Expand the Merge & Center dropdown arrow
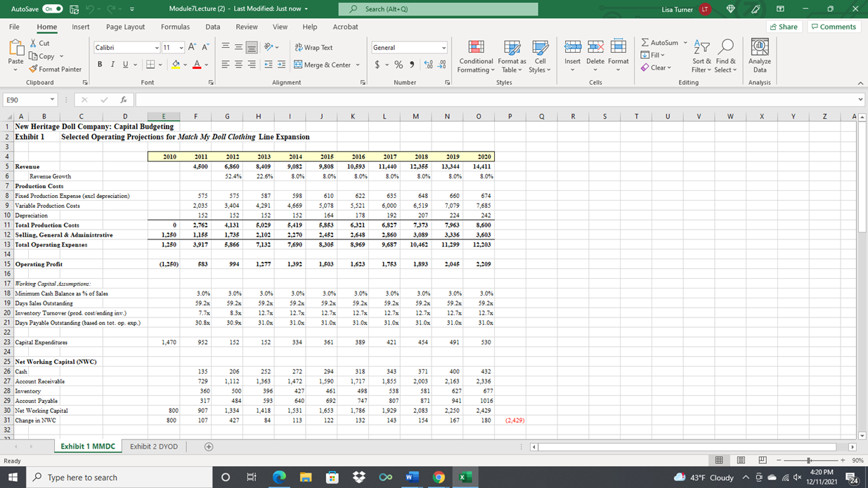This screenshot has width=868, height=488. click(358, 65)
